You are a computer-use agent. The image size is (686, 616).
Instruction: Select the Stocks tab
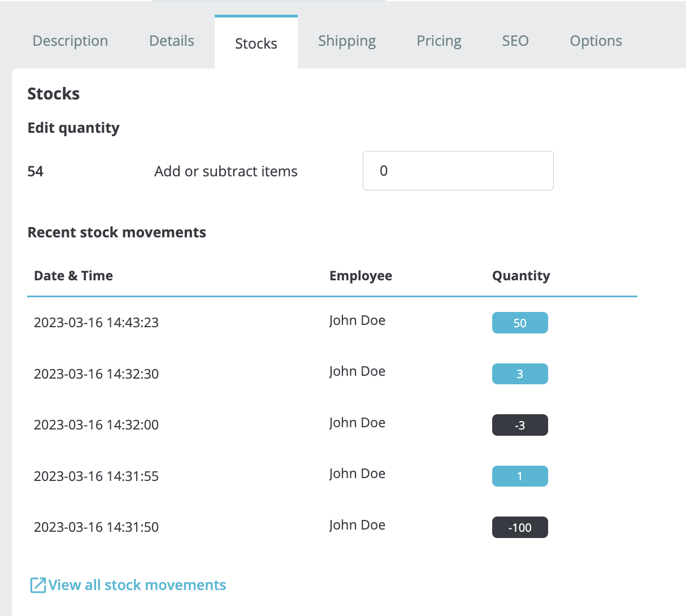pos(256,44)
